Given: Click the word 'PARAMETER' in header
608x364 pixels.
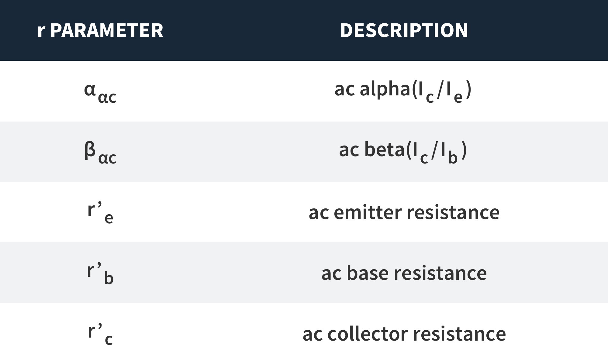Looking at the screenshot, I should (x=106, y=30).
